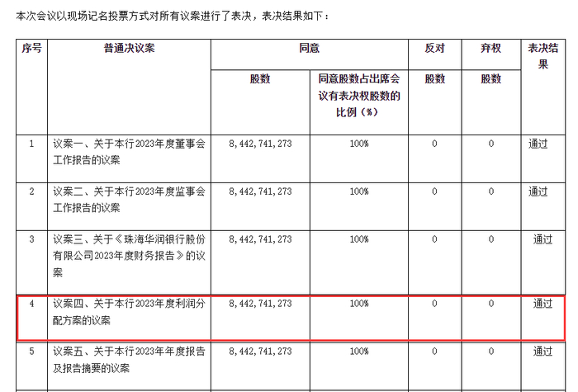This screenshot has width=578, height=392.
Task: Select 8,442,741,273 in 议案五 row
Action: pos(260,352)
